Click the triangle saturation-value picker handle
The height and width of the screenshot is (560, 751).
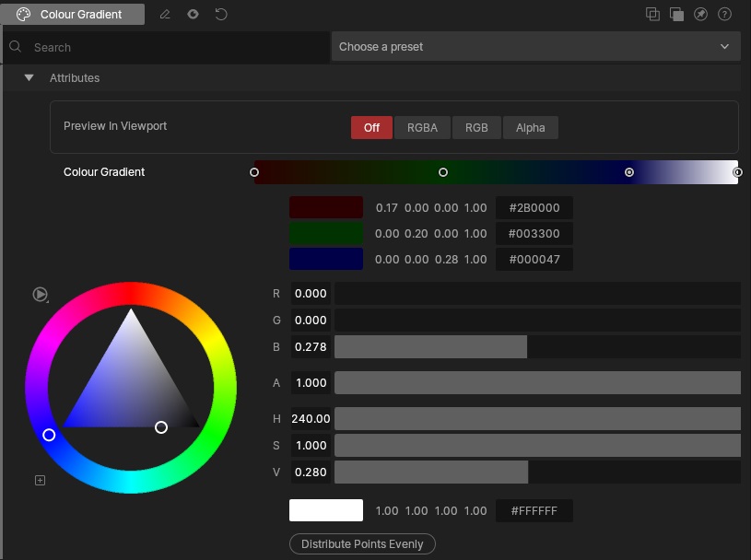point(161,427)
